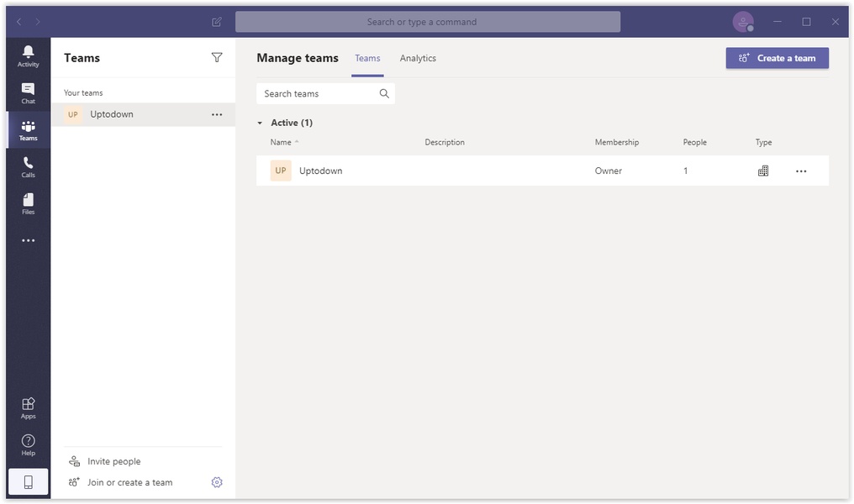
Task: Open Files in the sidebar
Action: coord(28,203)
